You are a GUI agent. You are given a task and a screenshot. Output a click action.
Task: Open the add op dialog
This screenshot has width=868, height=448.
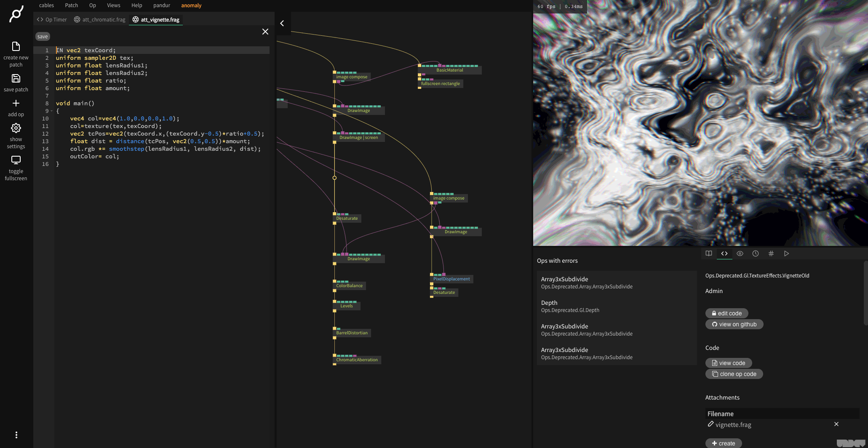coord(16,103)
